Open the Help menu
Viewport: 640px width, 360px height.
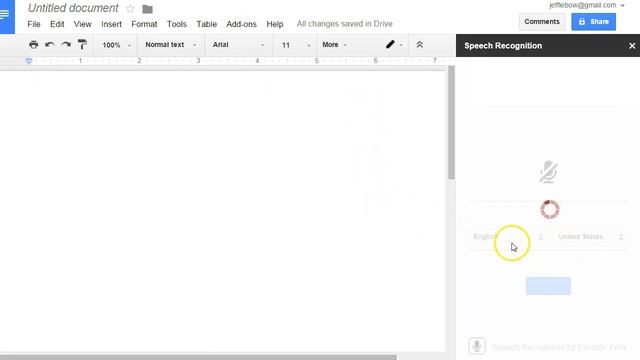275,24
